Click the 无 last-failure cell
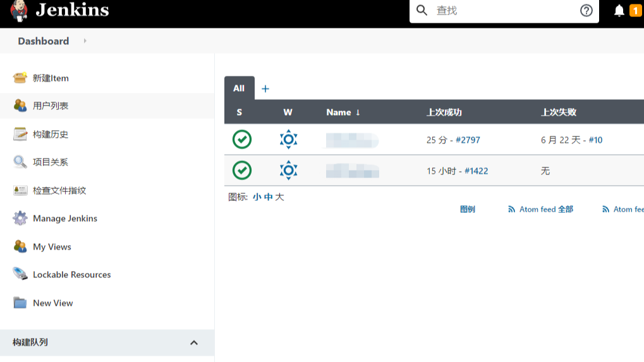This screenshot has height=362, width=644. tap(545, 171)
